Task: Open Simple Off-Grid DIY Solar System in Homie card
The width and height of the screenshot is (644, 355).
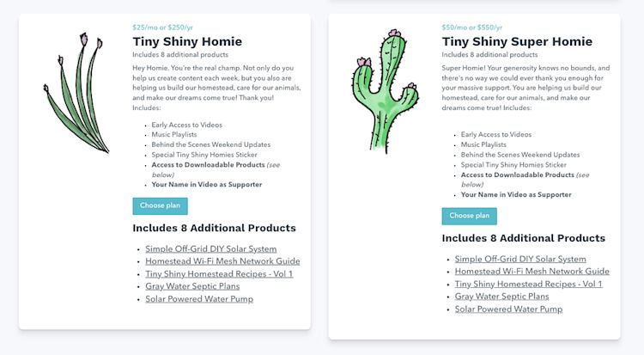Action: click(210, 249)
